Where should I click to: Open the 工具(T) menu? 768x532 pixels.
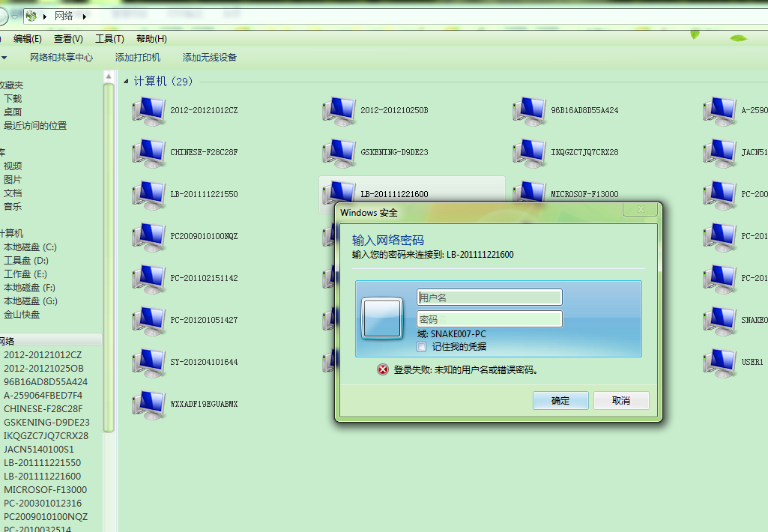(x=109, y=39)
